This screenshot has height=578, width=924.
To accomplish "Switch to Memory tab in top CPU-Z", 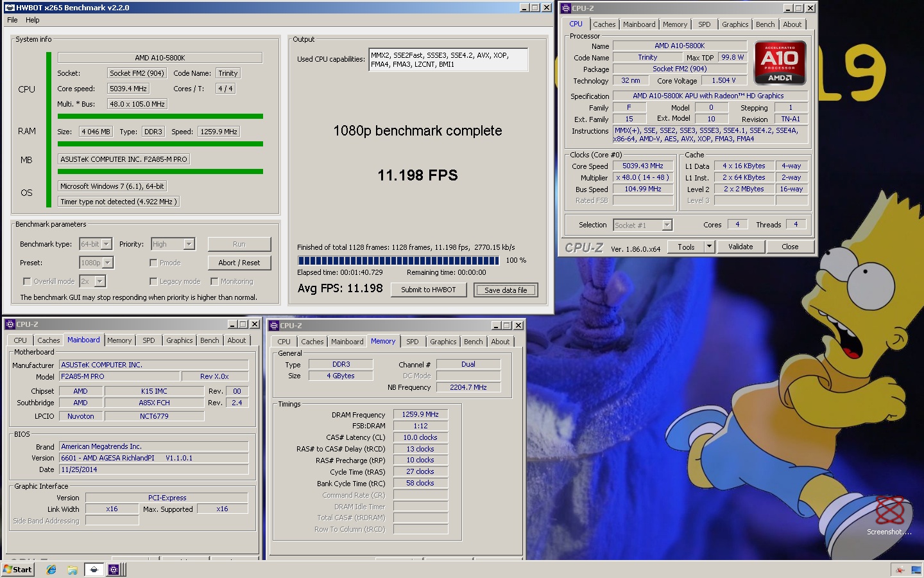I will pos(675,24).
